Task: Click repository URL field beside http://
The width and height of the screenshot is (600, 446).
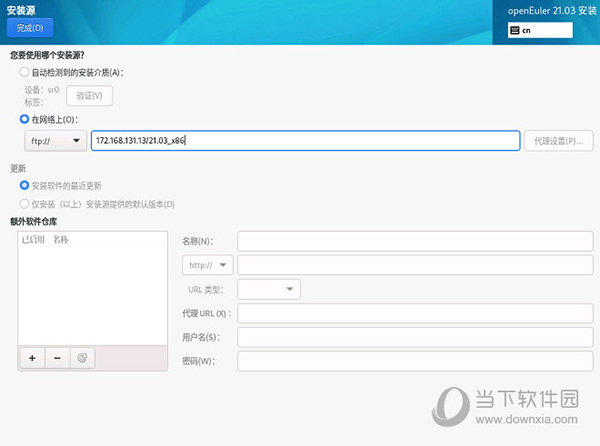Action: pyautogui.click(x=415, y=265)
